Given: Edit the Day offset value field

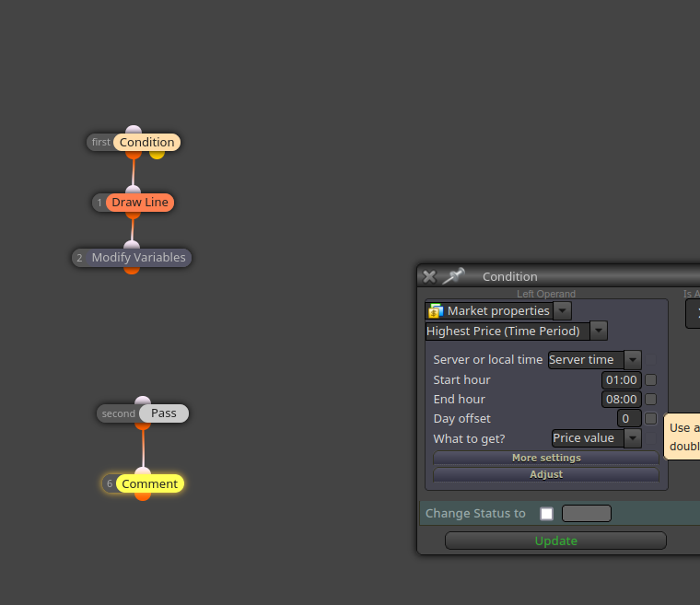Looking at the screenshot, I should tap(629, 418).
